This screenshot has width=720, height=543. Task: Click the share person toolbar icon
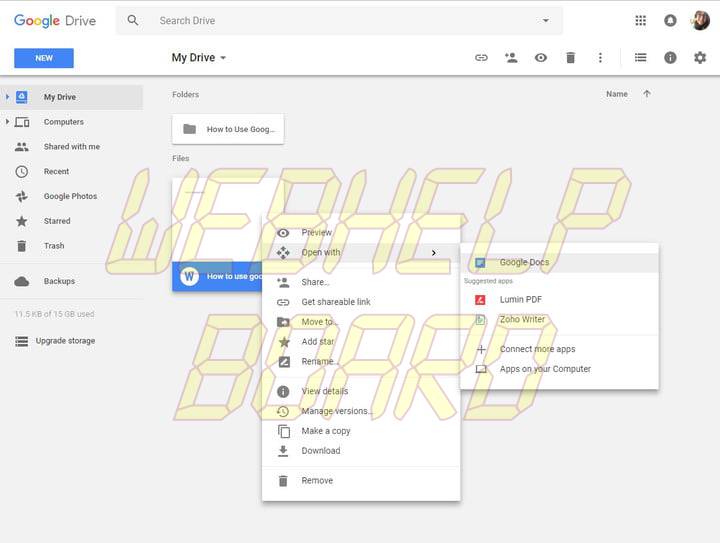511,58
